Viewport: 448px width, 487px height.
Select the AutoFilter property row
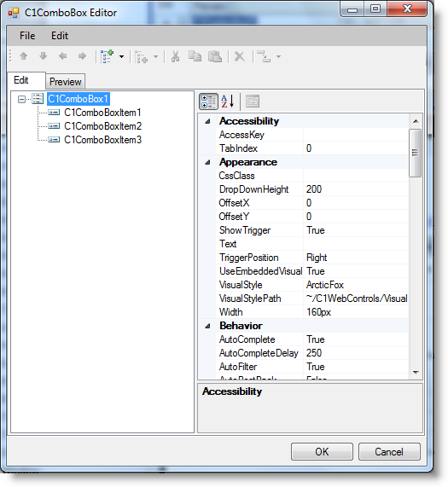(x=312, y=367)
